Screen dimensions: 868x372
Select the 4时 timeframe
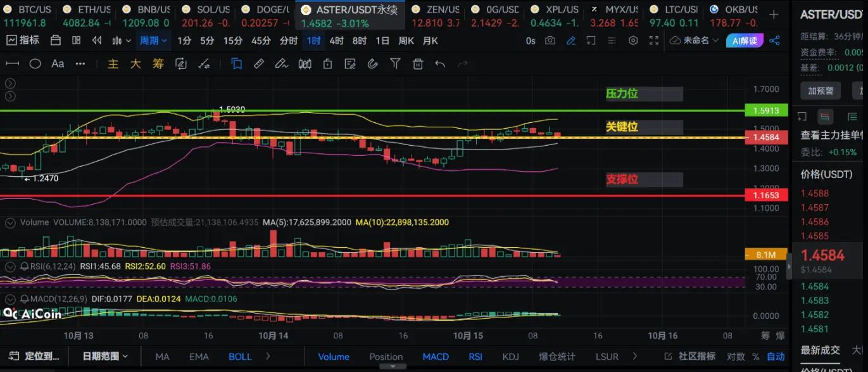[x=337, y=41]
